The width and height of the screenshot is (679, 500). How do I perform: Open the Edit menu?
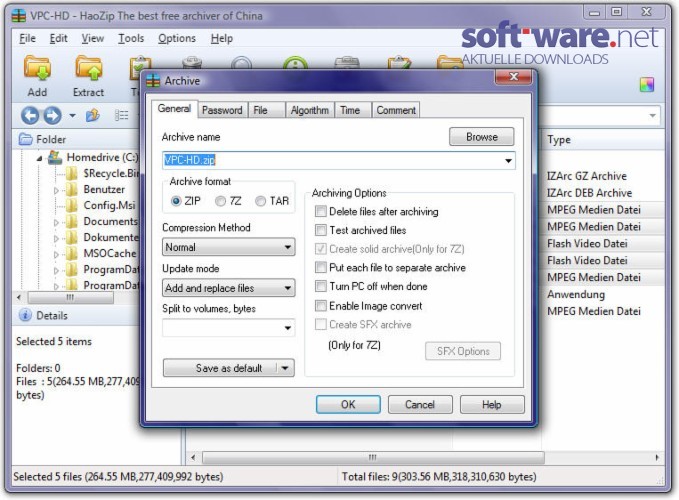58,39
